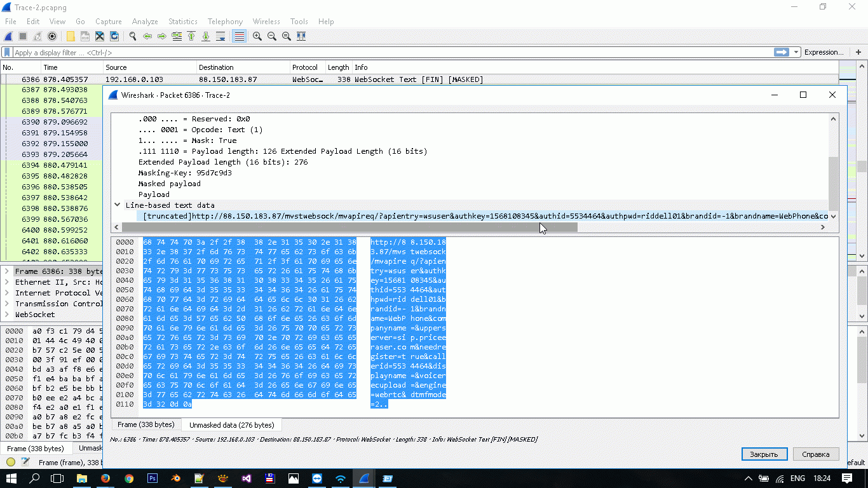Open TeamViewer from the taskbar
Viewport: 868px width, 488px height.
pos(316,478)
